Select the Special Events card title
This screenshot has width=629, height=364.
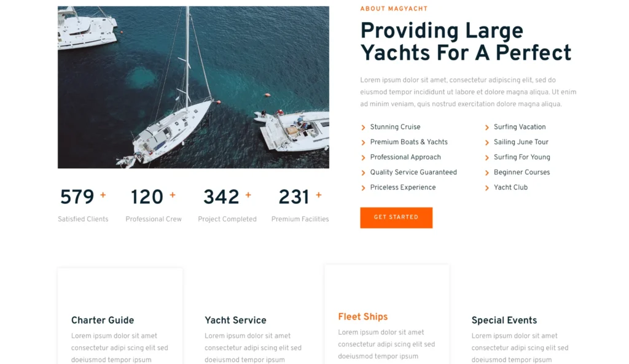[x=504, y=320]
